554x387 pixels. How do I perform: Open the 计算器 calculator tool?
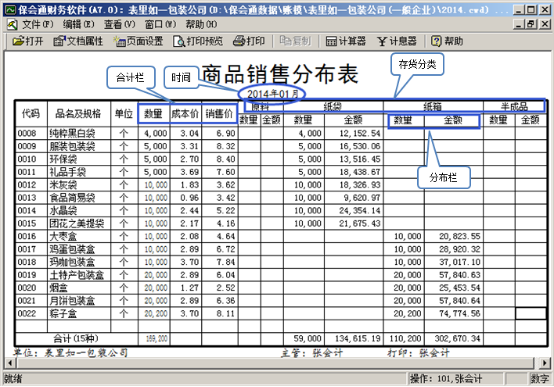pos(346,41)
